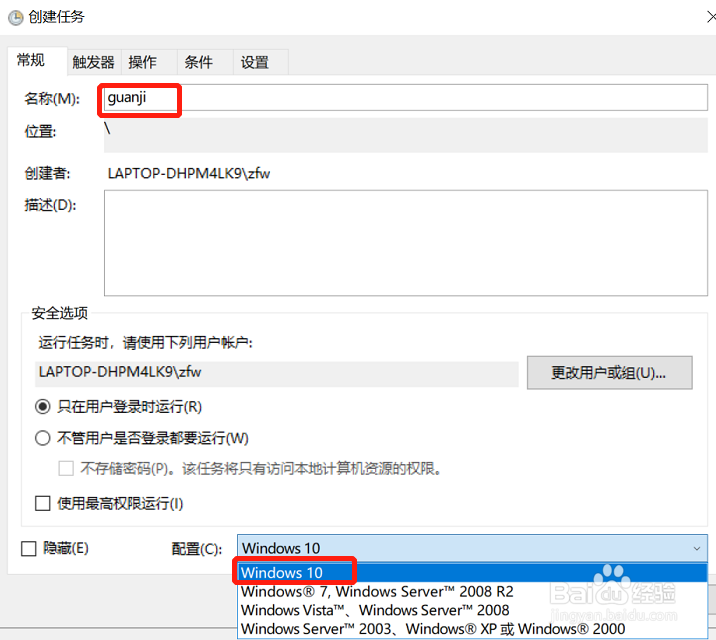Toggle the 不存储密码(P) checkbox
Screen dimensions: 716x640
(x=66, y=468)
